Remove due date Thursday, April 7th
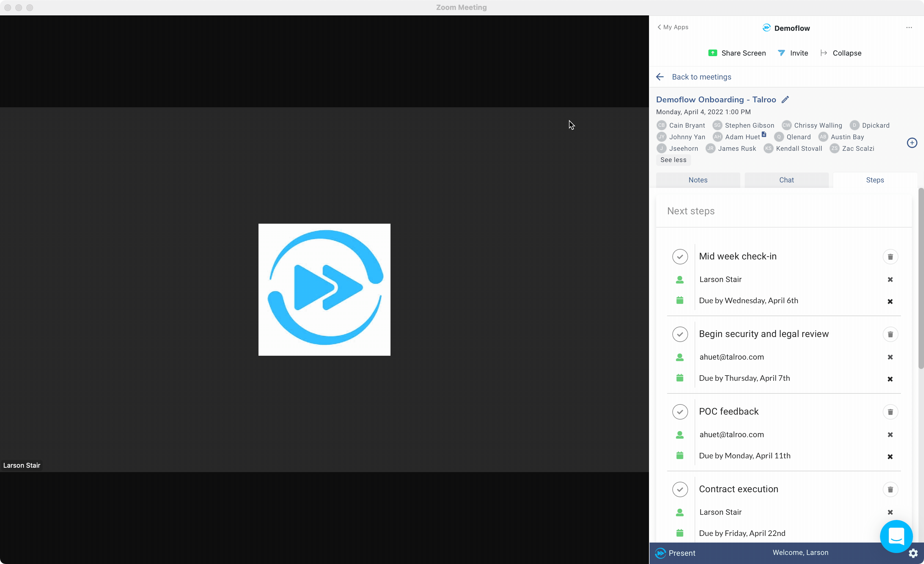Image resolution: width=924 pixels, height=564 pixels. point(890,379)
